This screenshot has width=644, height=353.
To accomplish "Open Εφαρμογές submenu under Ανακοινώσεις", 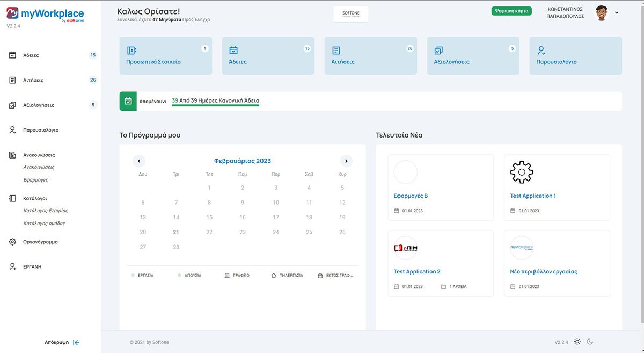I will coord(36,180).
